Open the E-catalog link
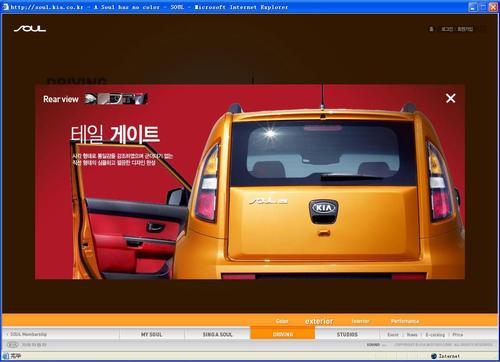This screenshot has height=362, width=500. click(435, 334)
